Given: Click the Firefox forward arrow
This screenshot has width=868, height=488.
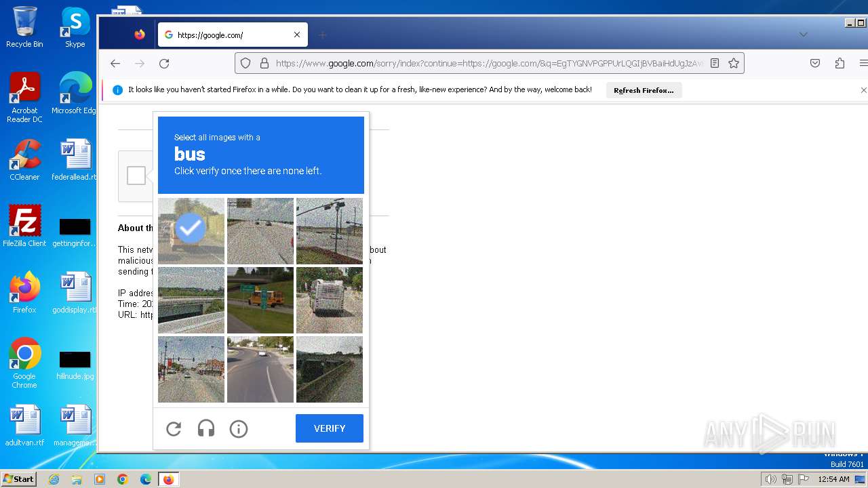Looking at the screenshot, I should [140, 63].
